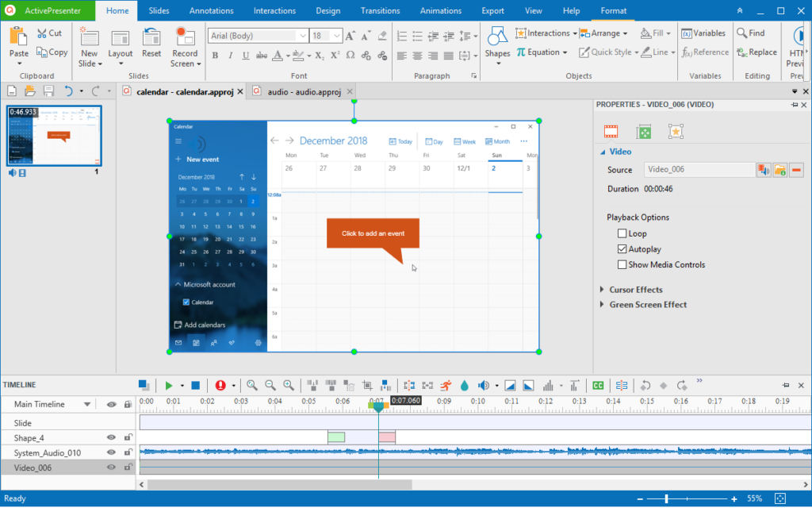
Task: Enable the Loop checkbox
Action: [x=622, y=233]
